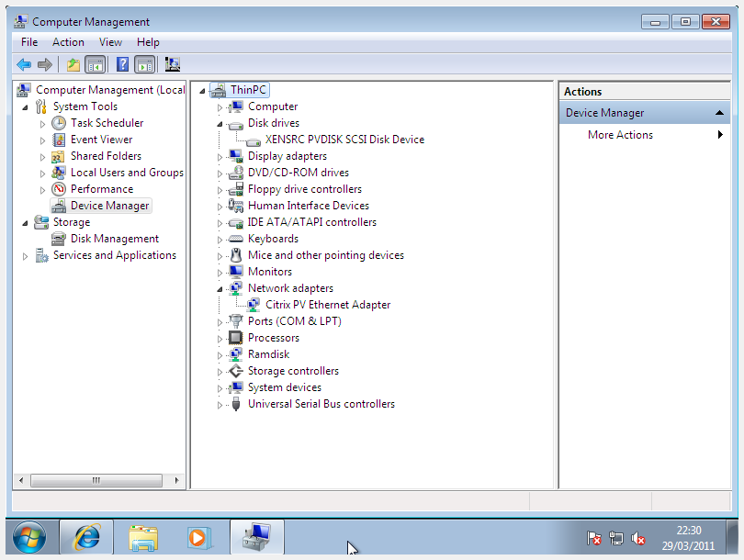Open Help with the question mark icon

point(122,64)
